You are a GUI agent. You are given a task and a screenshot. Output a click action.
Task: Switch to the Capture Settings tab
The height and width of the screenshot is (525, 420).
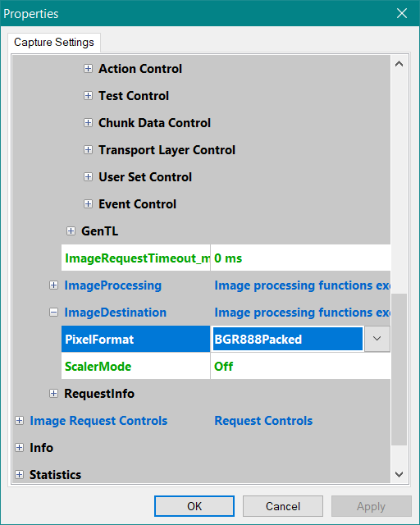point(54,43)
